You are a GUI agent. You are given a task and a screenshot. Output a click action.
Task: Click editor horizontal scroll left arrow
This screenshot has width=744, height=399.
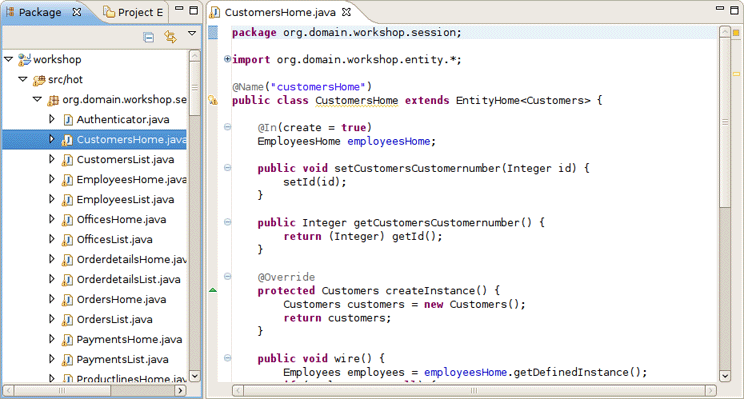(x=238, y=390)
